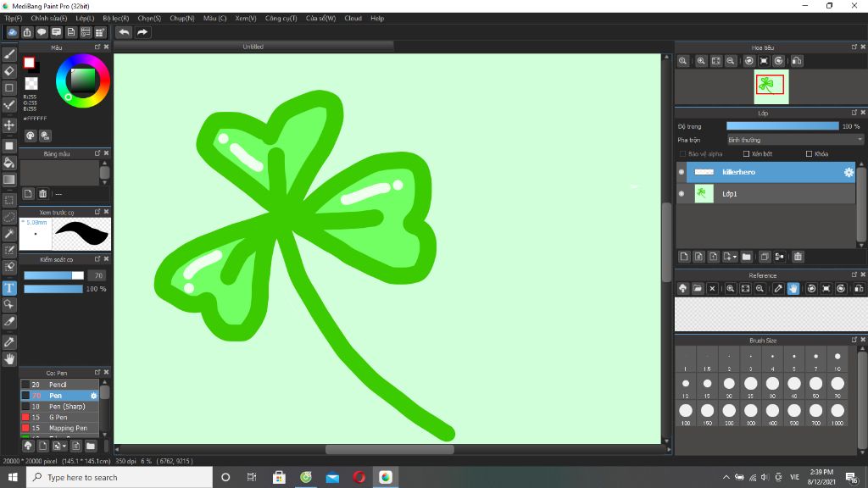Click the horizontal canvas scrollbar
The image size is (868, 488).
point(390,449)
